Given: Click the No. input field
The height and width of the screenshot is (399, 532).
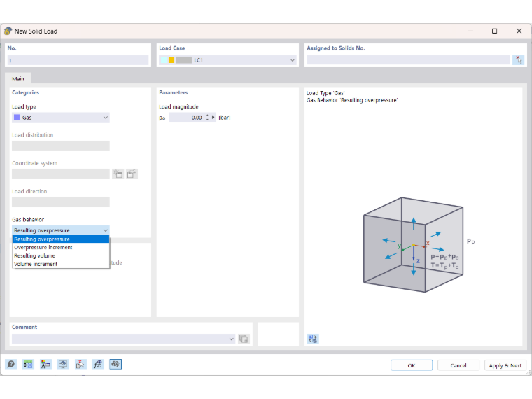Looking at the screenshot, I should [78, 60].
